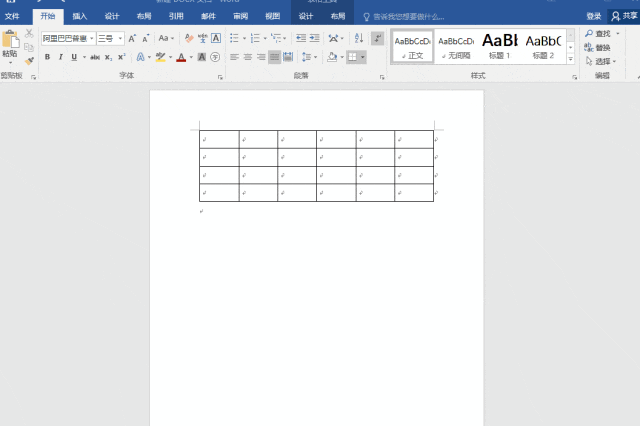
Task: Switch to the 插入 ribbon tab
Action: 79,17
